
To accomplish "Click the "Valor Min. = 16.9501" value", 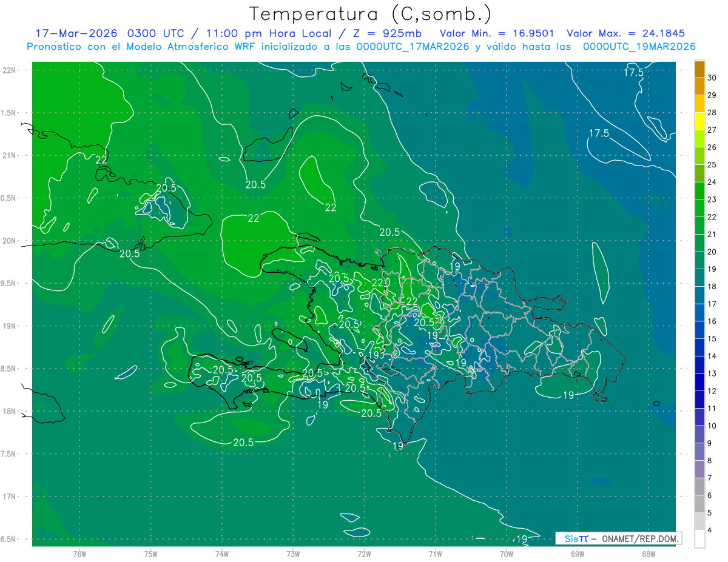I will (x=497, y=33).
